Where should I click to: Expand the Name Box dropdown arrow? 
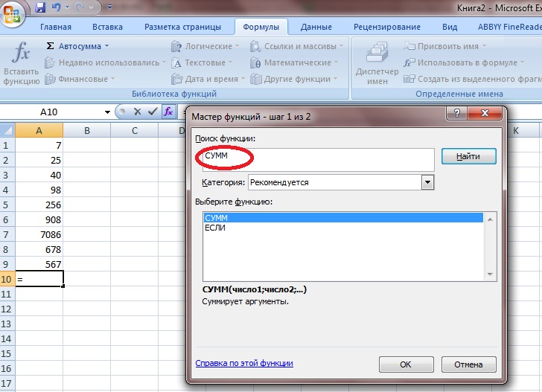click(x=107, y=112)
